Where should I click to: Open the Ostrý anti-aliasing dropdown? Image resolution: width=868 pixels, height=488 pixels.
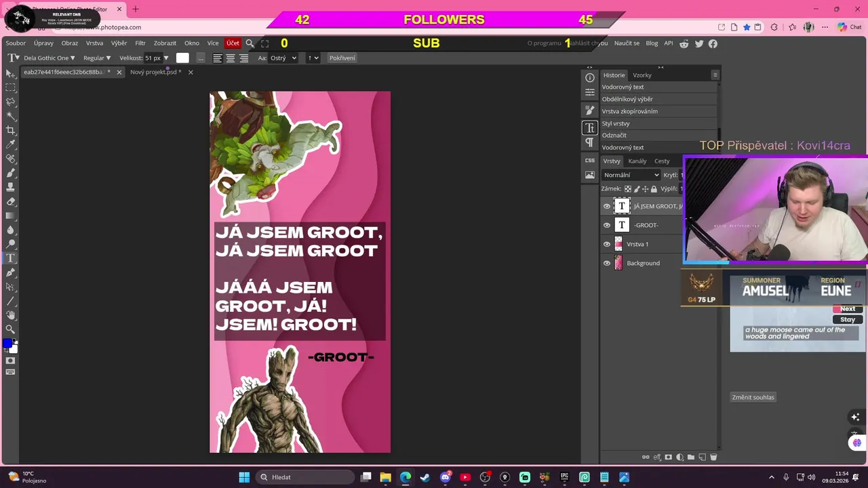[x=283, y=58]
